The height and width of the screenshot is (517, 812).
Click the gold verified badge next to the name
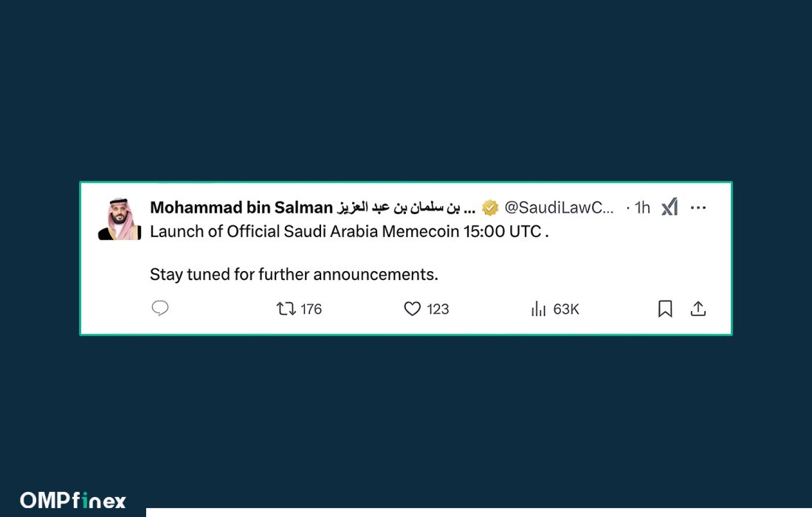(x=490, y=208)
